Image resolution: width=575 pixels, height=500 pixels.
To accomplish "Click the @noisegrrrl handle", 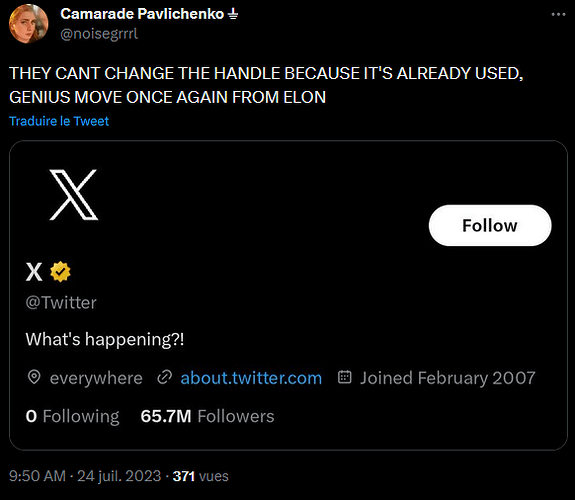I will click(99, 34).
